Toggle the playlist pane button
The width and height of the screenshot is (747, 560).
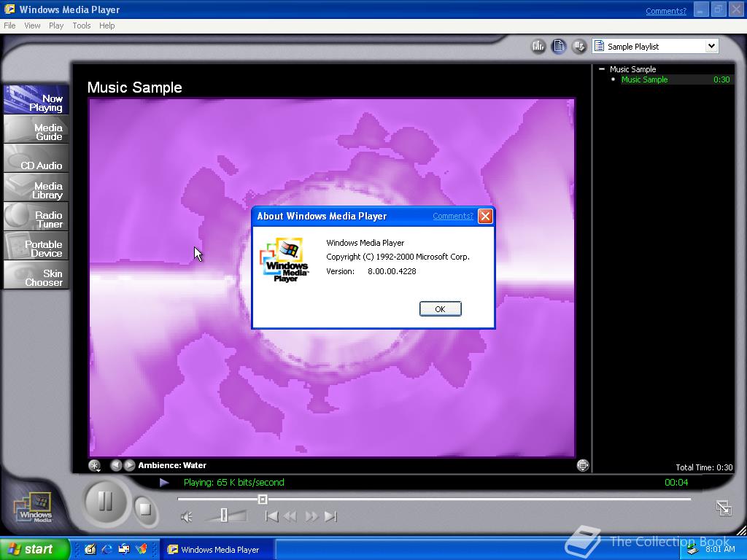click(x=559, y=46)
